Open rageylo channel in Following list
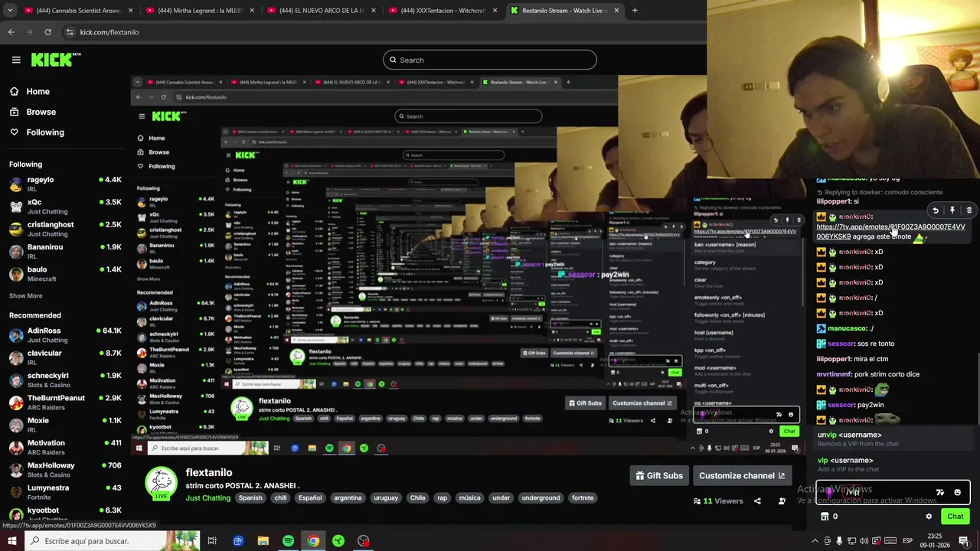 pos(65,184)
